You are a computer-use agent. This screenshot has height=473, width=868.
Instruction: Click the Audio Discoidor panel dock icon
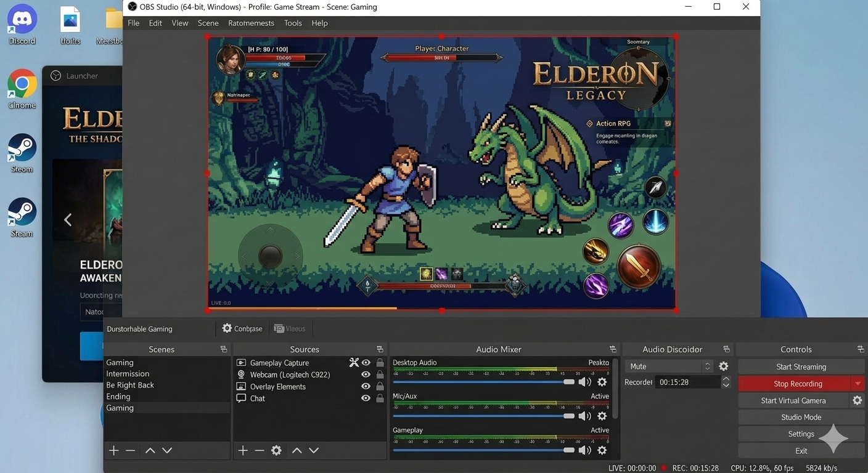[726, 349]
